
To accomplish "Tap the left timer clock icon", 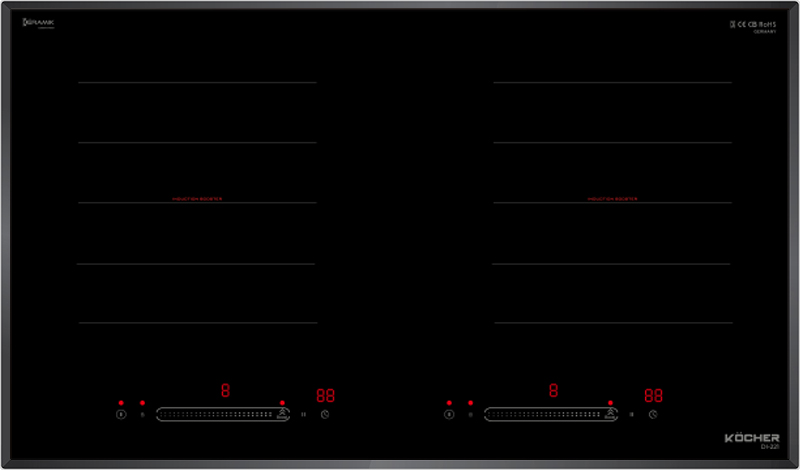I will tap(325, 414).
